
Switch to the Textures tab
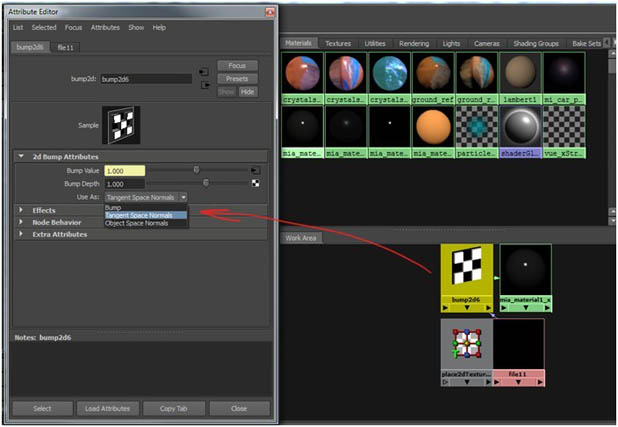(x=338, y=43)
